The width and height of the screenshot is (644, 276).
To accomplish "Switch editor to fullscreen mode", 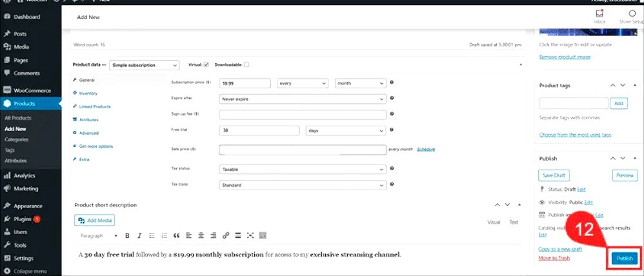I will (x=250, y=236).
